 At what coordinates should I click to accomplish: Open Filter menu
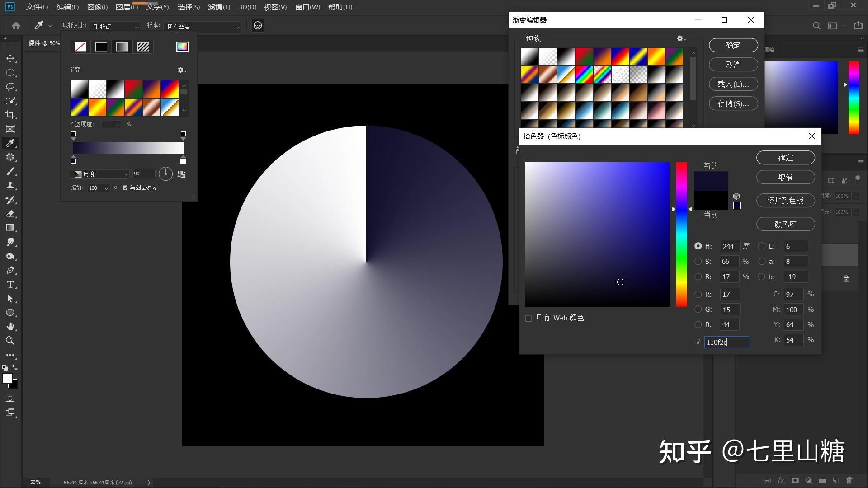point(219,7)
